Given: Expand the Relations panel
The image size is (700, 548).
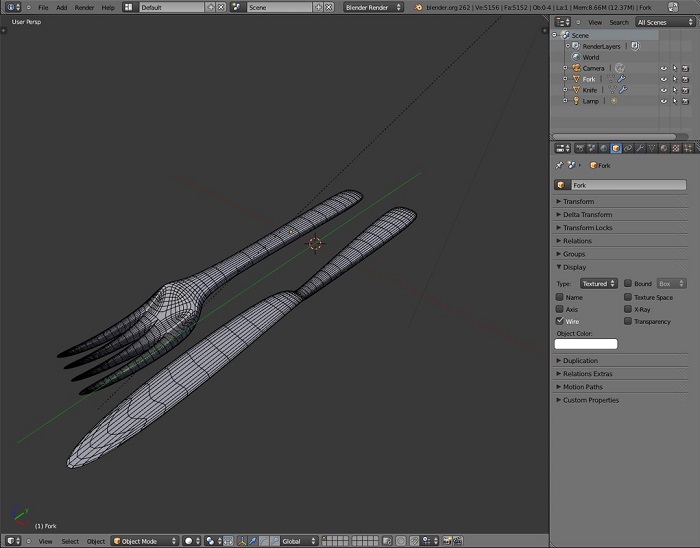Looking at the screenshot, I should coord(621,241).
